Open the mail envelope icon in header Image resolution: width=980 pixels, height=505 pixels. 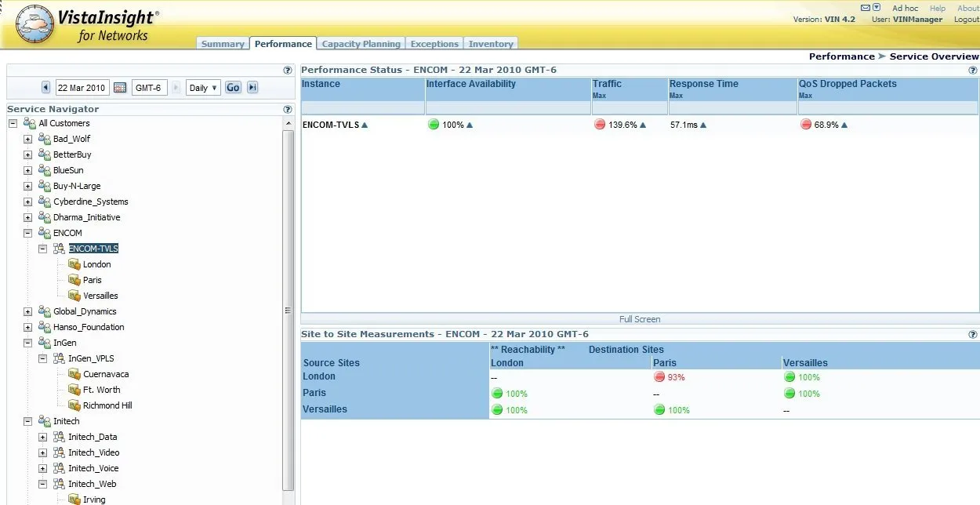point(866,8)
